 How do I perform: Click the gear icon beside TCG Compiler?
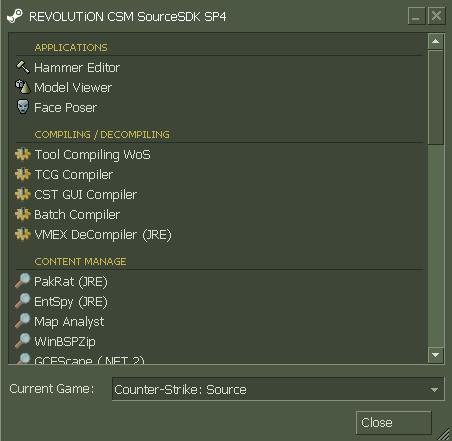click(x=23, y=174)
